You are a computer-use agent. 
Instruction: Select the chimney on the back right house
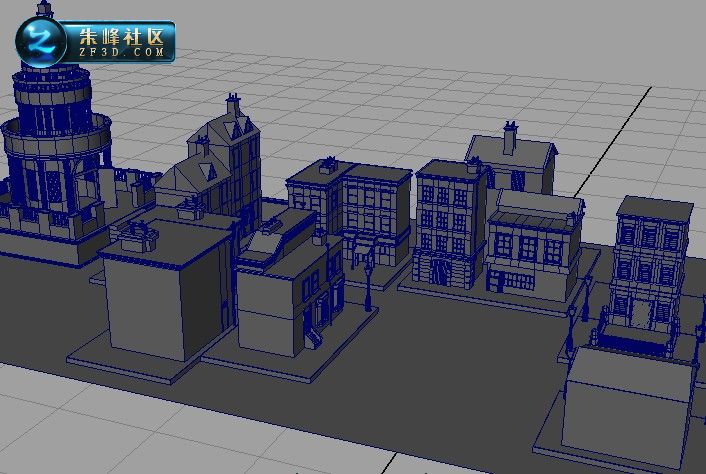pos(510,139)
